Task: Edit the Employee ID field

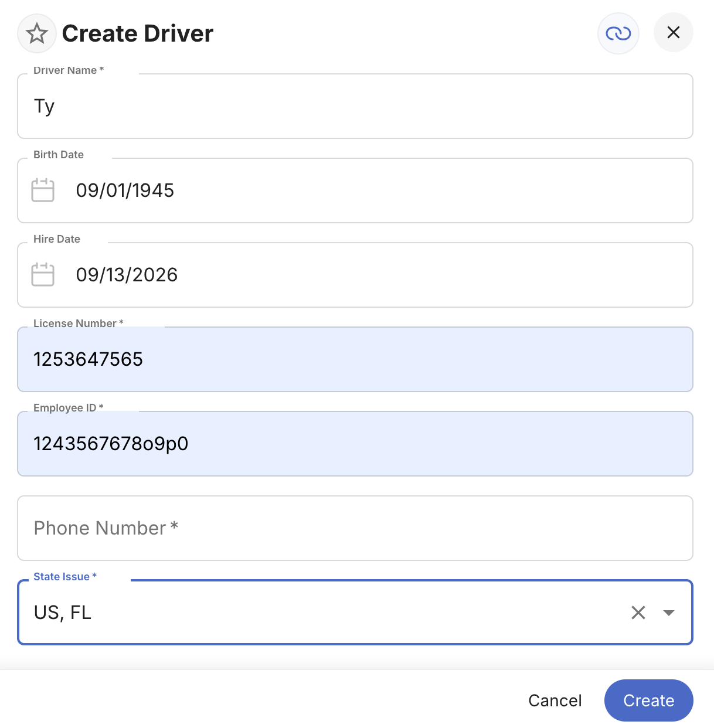Action: (x=355, y=444)
